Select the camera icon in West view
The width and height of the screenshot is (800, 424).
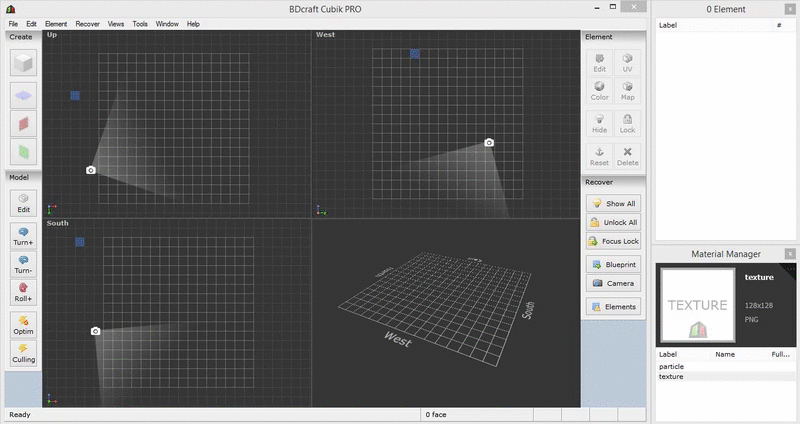click(x=489, y=142)
